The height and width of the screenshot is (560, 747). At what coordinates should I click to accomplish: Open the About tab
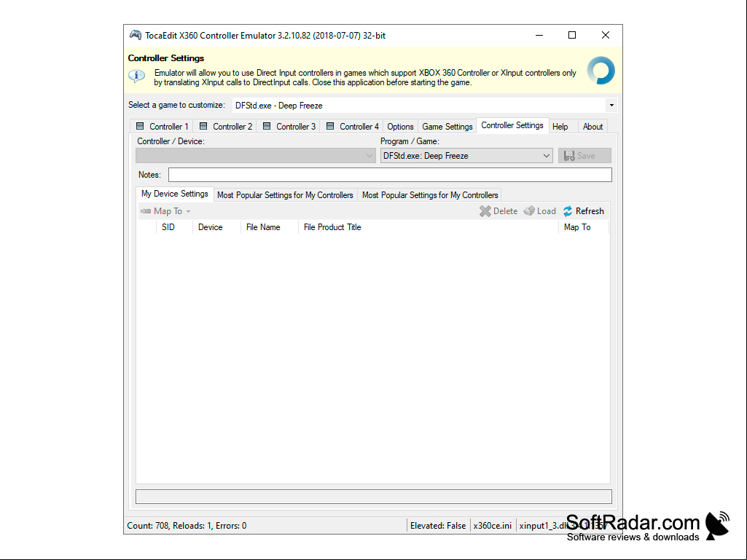pyautogui.click(x=592, y=127)
